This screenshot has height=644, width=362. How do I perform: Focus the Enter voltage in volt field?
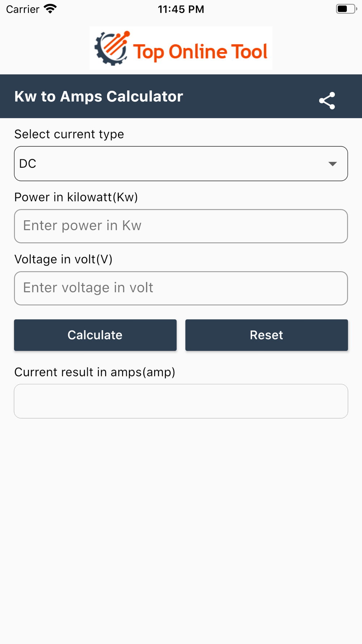click(181, 288)
